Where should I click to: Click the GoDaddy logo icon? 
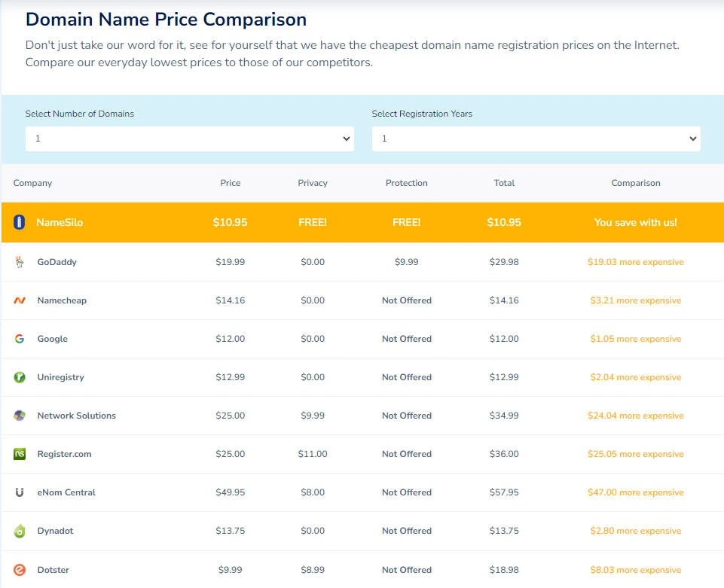tap(20, 262)
